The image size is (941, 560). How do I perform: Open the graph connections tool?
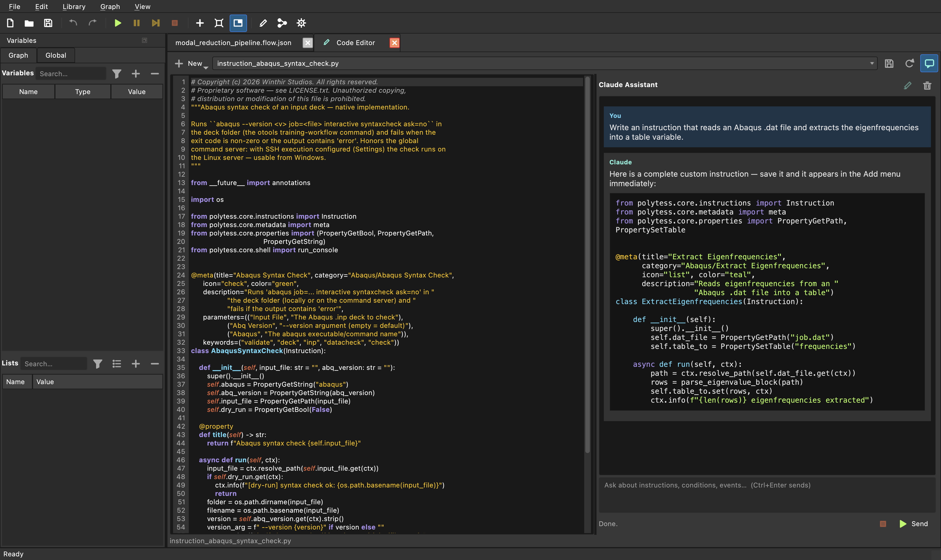point(282,23)
